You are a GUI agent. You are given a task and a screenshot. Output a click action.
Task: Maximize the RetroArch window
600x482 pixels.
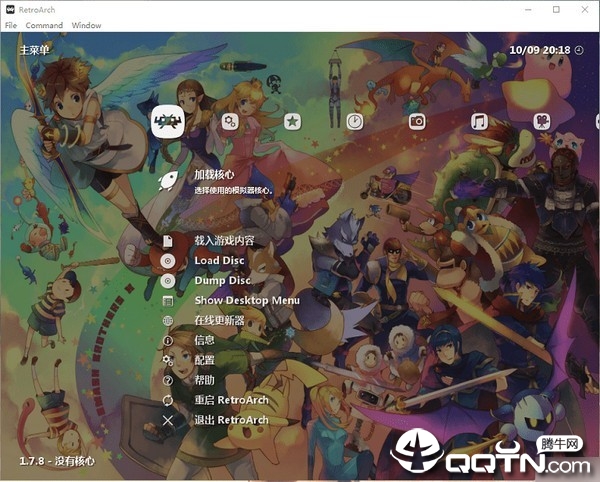556,10
